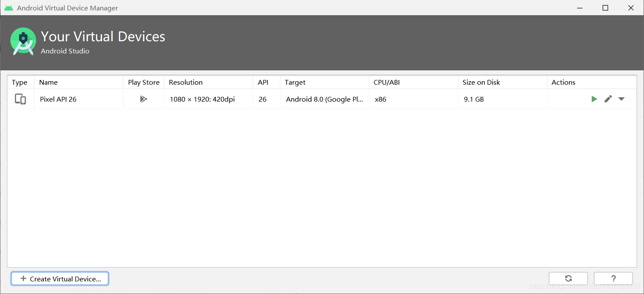Launch the Pixel API 26 emulator

tap(594, 99)
